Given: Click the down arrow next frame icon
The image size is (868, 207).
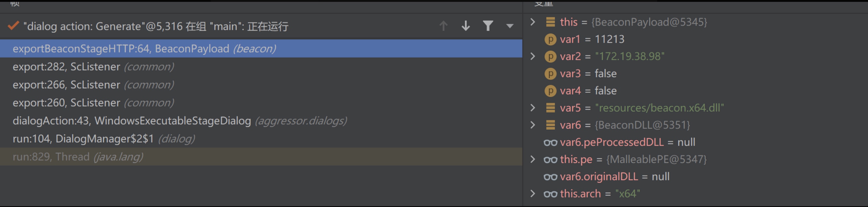Looking at the screenshot, I should [466, 26].
